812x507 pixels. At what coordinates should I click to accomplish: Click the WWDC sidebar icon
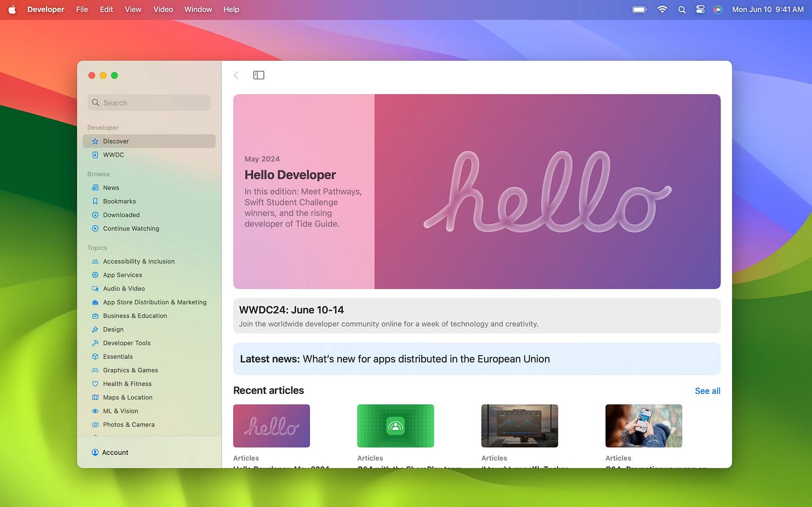tap(95, 155)
